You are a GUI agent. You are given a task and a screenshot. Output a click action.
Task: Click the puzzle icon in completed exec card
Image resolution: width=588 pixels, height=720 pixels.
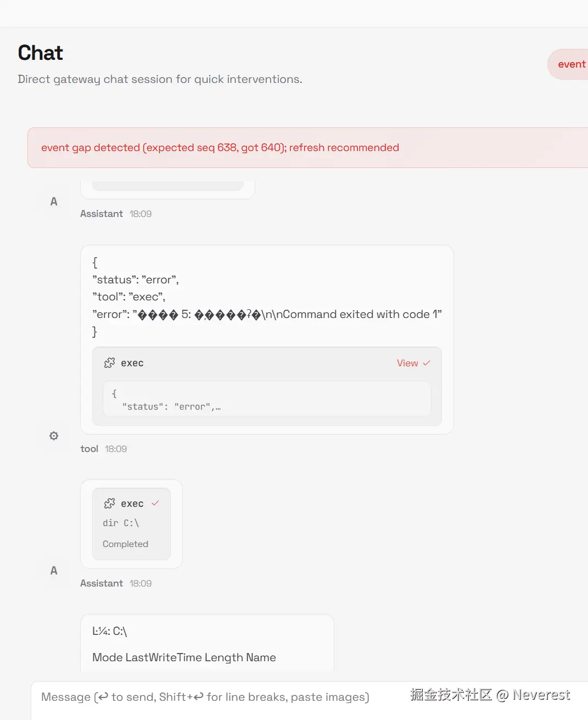109,504
